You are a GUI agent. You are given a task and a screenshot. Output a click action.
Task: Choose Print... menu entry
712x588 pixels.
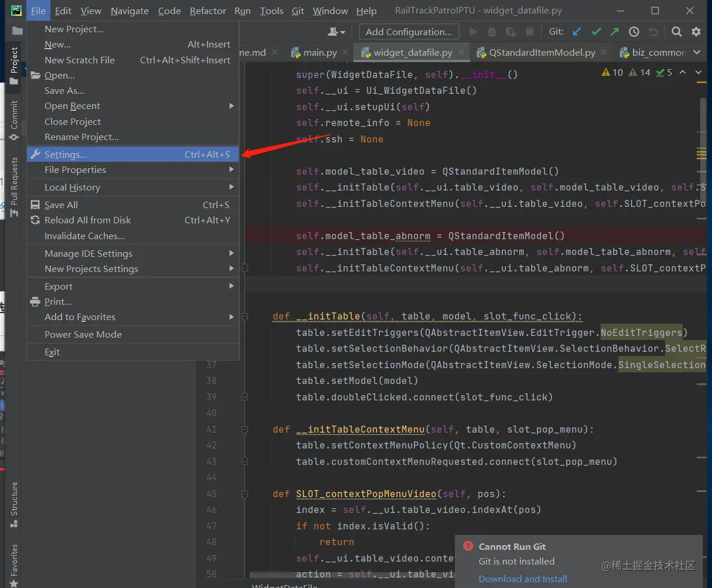pos(133,301)
